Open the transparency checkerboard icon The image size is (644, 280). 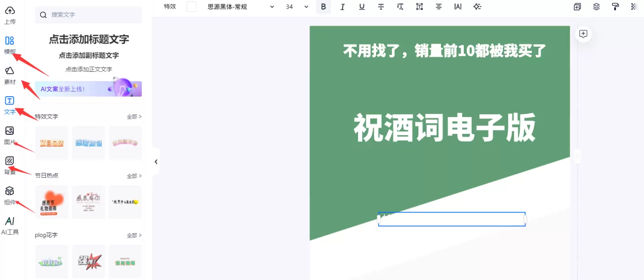tap(634, 7)
